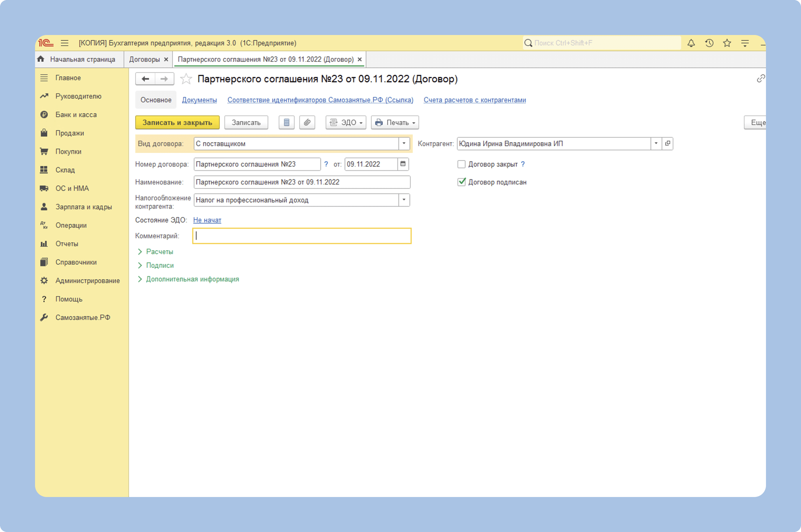
Task: Uncheck the Договор подписан checkbox
Action: click(x=461, y=182)
